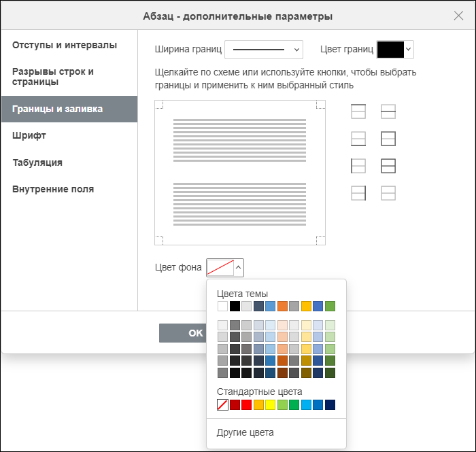Pick light green in Стандартные цвета
This screenshot has width=476, height=452.
282,404
